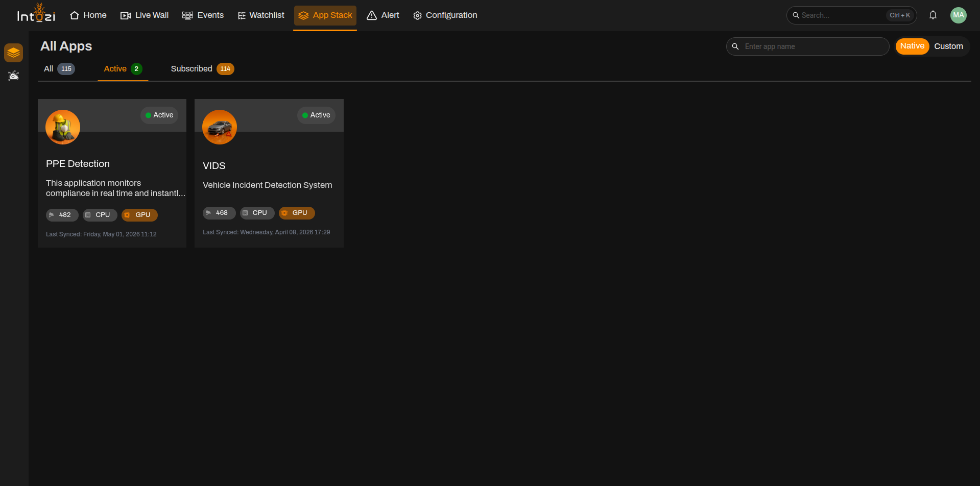Open the Subscribed tab
This screenshot has height=486, width=980.
[202, 69]
